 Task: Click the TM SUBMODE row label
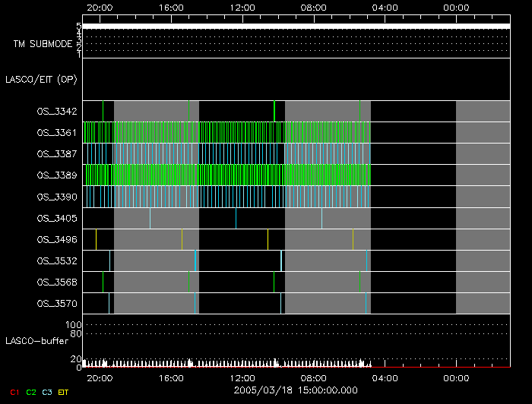tap(43, 44)
